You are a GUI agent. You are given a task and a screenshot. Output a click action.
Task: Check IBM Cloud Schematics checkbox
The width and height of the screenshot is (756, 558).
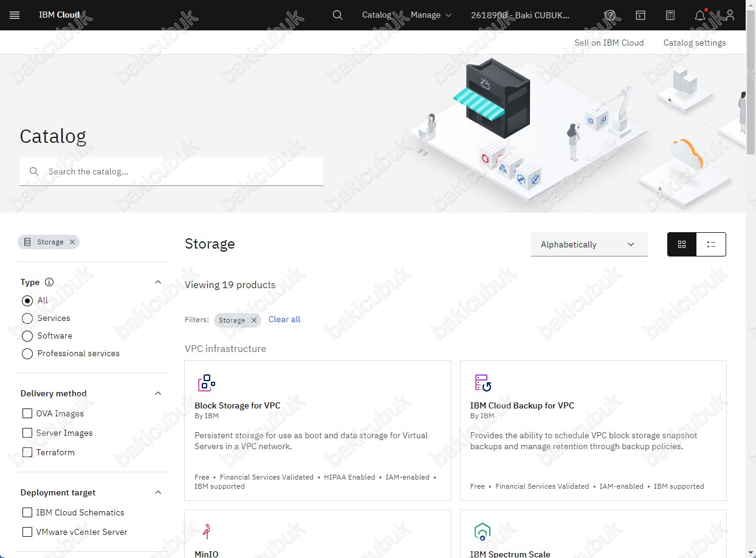point(27,512)
